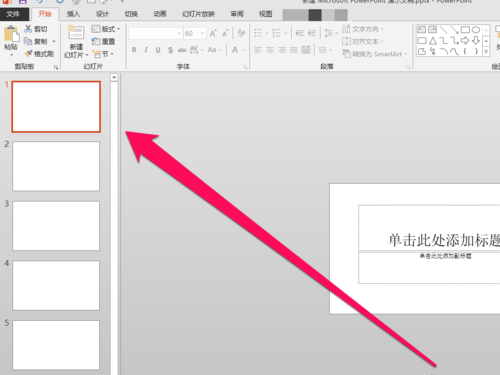
Task: Click the font color A button
Action: (x=235, y=50)
